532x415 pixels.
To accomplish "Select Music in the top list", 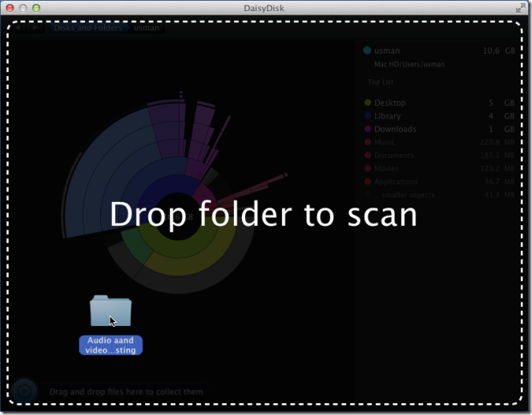I will pos(439,142).
